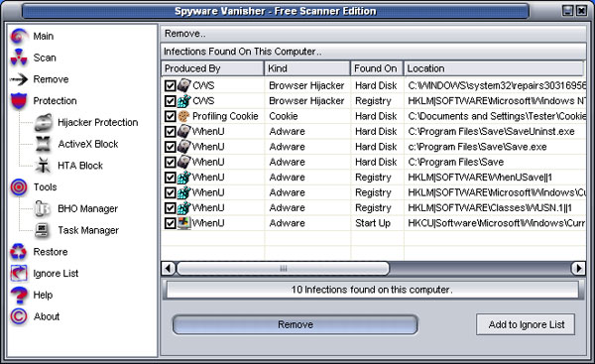Click the Profiling Cookie cookie icon
The height and width of the screenshot is (364, 595).
pyautogui.click(x=183, y=116)
